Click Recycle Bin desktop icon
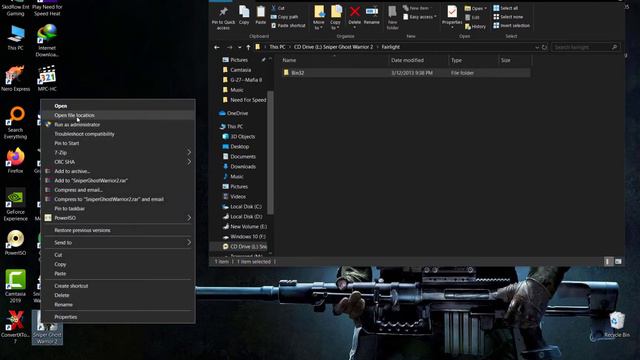Image resolution: width=640 pixels, height=360 pixels. [617, 324]
